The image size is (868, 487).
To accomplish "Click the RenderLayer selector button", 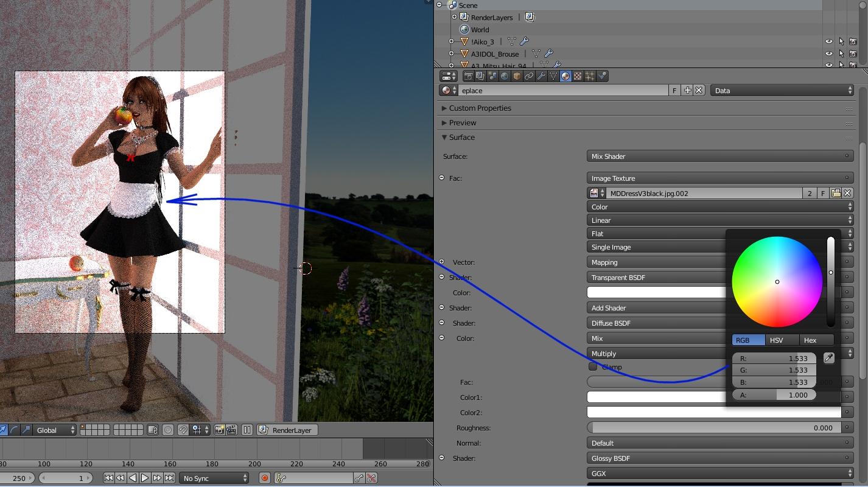I will (x=287, y=430).
